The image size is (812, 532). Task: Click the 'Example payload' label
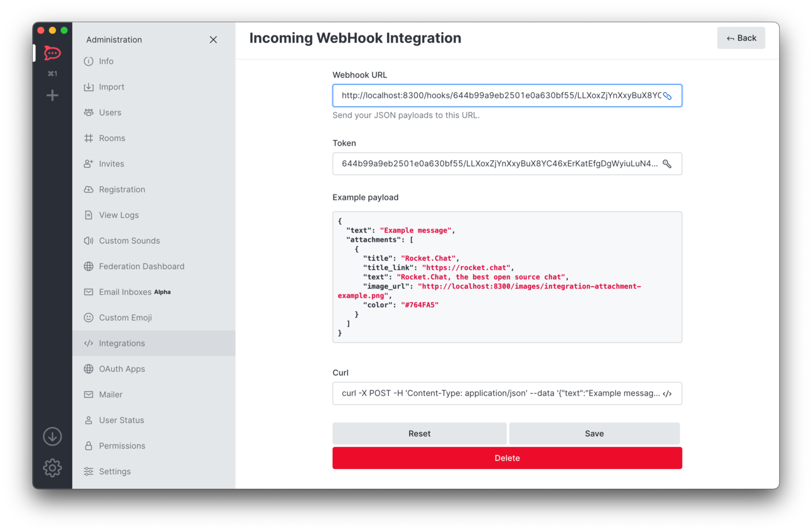[x=365, y=198]
